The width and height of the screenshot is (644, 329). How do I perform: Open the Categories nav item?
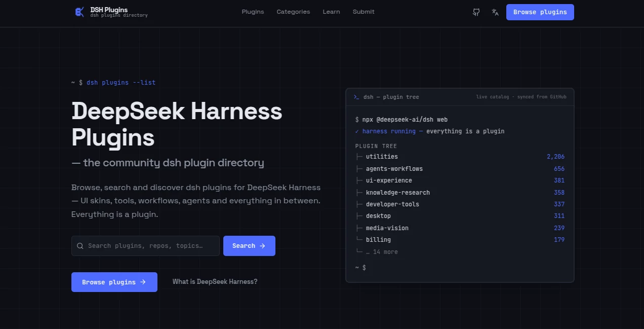pos(293,12)
